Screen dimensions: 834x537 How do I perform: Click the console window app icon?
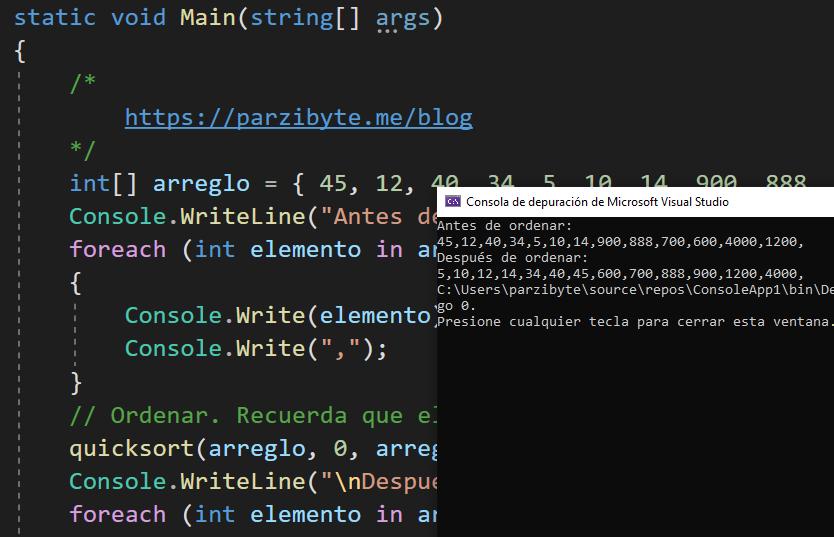(453, 202)
